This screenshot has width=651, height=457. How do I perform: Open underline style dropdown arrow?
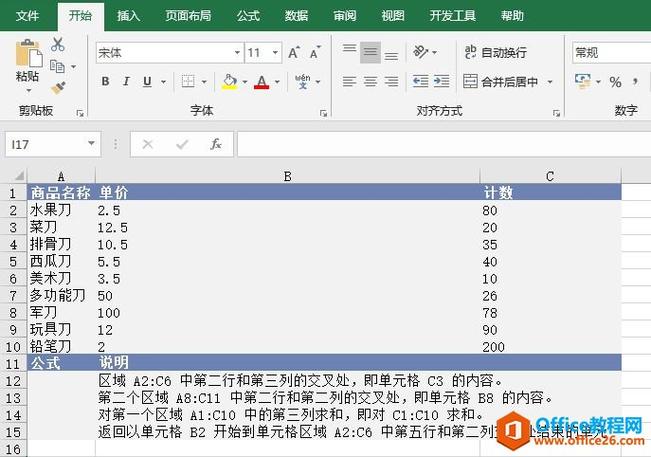tap(164, 82)
